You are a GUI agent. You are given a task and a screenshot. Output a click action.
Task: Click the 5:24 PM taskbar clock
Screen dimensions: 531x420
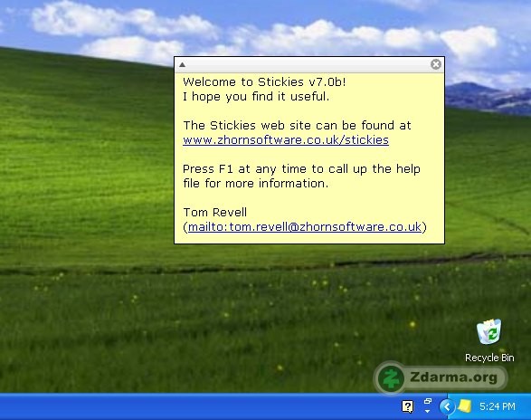tap(498, 406)
